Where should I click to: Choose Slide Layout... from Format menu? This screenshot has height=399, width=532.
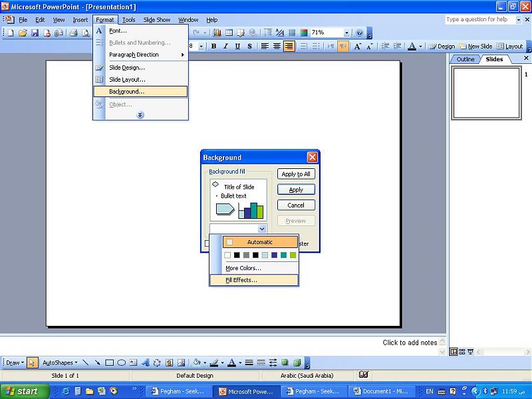click(x=140, y=80)
